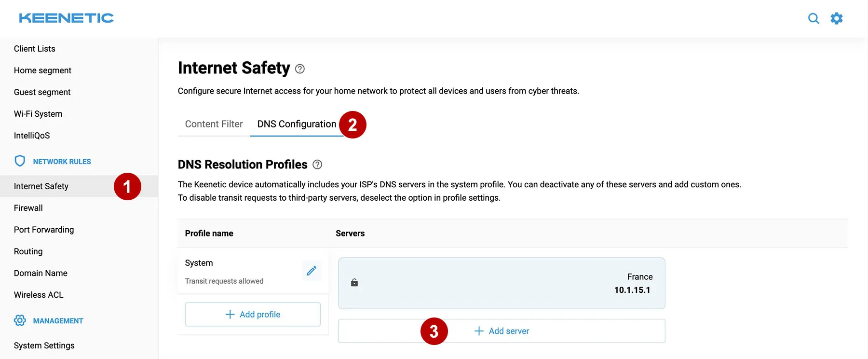Open the Firewall section
The height and width of the screenshot is (359, 868).
(x=28, y=207)
